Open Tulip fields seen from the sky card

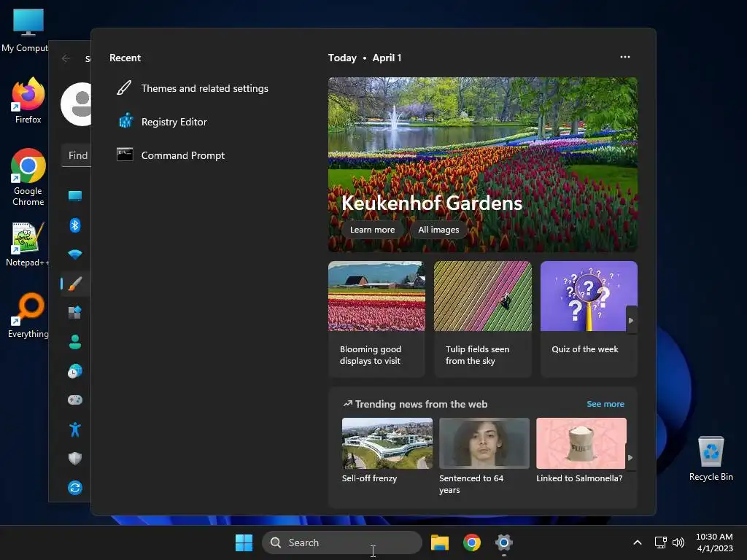[483, 319]
